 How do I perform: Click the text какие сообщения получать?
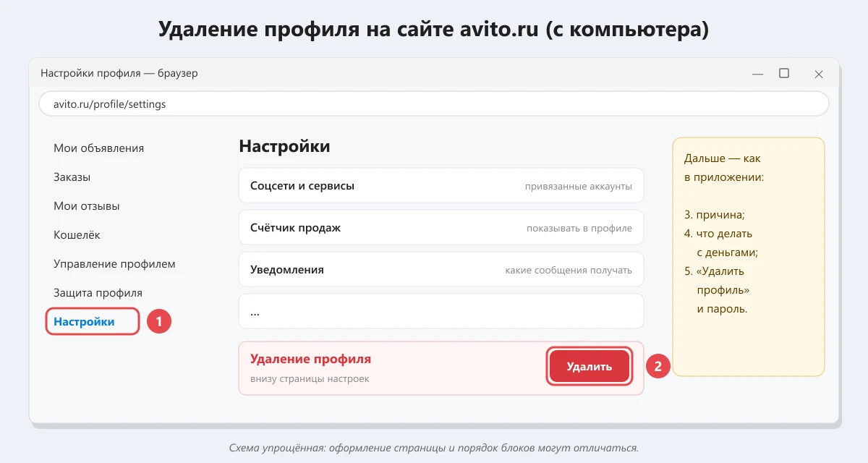(569, 271)
